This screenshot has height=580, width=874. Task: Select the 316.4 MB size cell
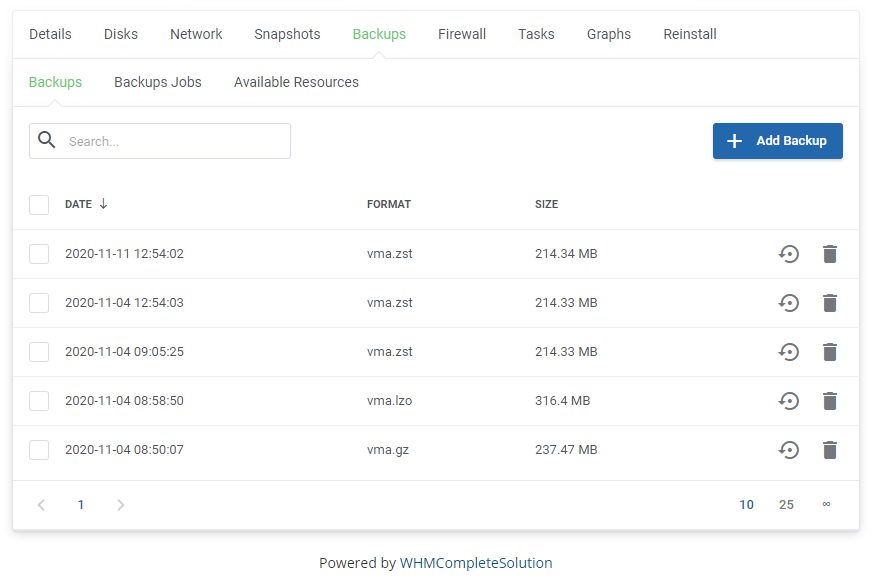[562, 401]
